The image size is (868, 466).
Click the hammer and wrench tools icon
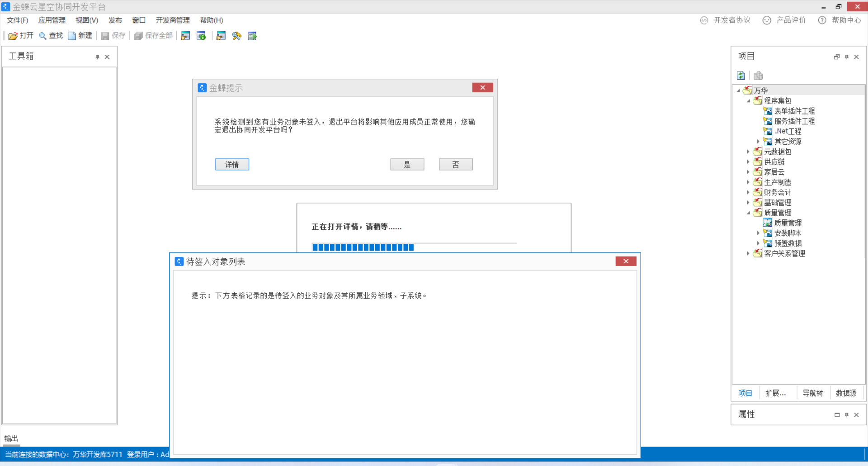click(236, 36)
